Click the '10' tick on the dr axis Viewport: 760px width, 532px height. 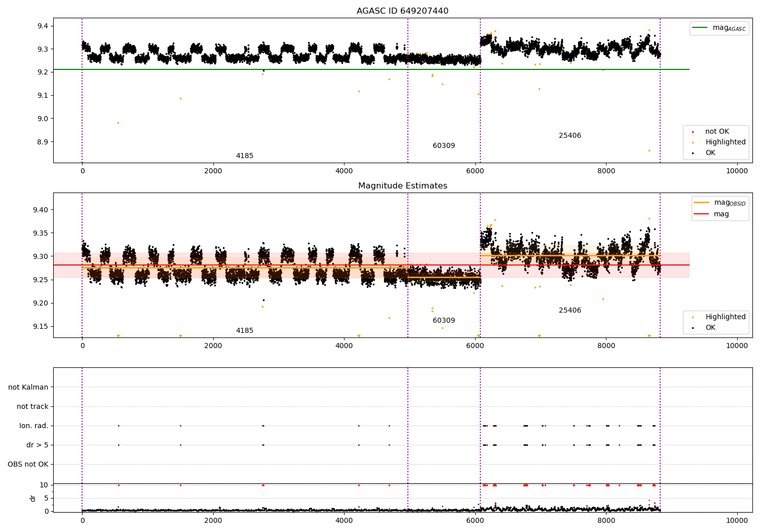point(44,485)
